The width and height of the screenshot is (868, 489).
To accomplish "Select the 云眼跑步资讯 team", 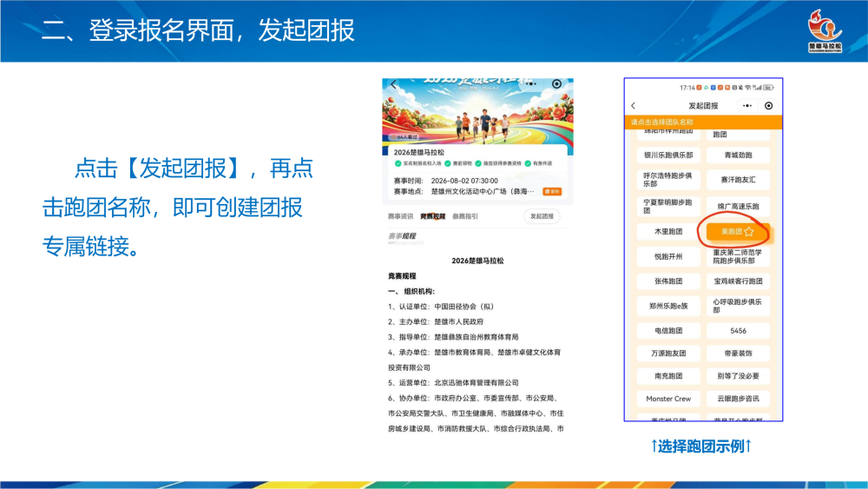I will pyautogui.click(x=738, y=399).
